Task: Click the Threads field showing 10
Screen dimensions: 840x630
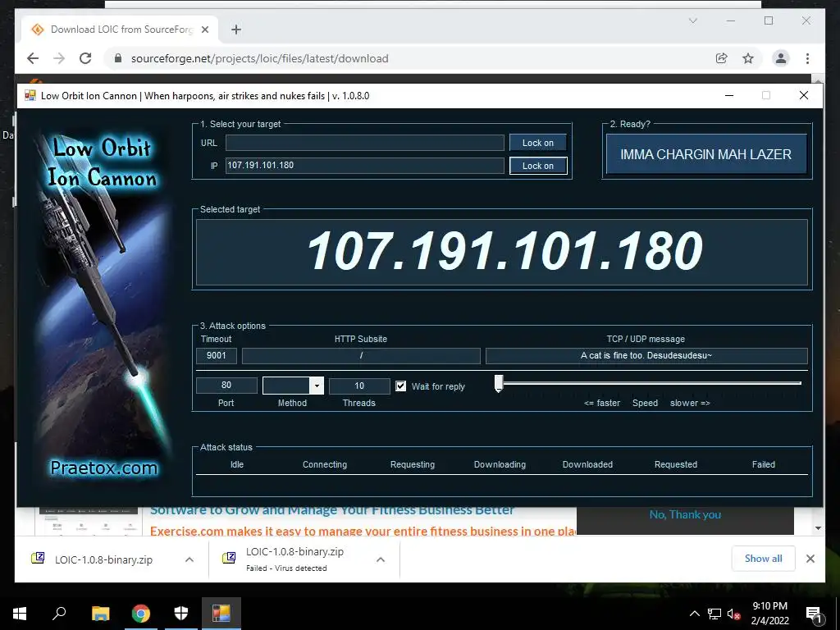Action: 359,386
